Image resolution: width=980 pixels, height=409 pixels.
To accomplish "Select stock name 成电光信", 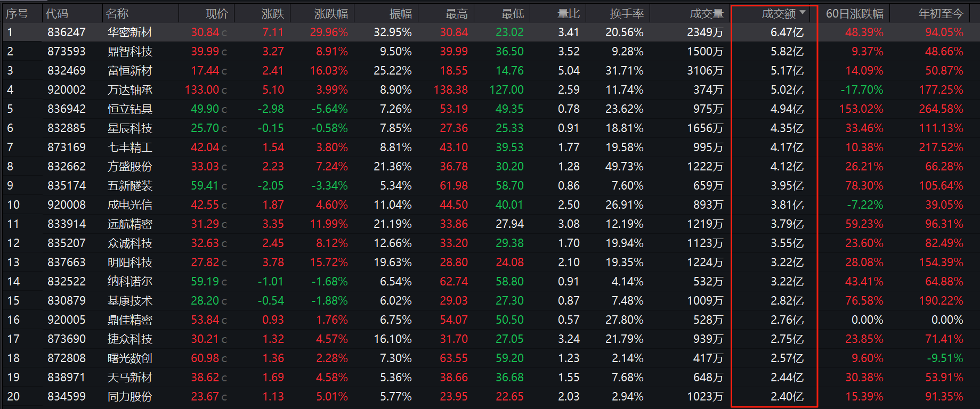I will click(130, 205).
